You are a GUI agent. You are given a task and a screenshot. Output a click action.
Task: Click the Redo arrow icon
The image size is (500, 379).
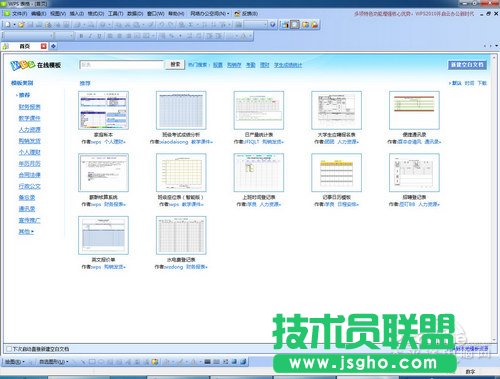pyautogui.click(x=171, y=25)
